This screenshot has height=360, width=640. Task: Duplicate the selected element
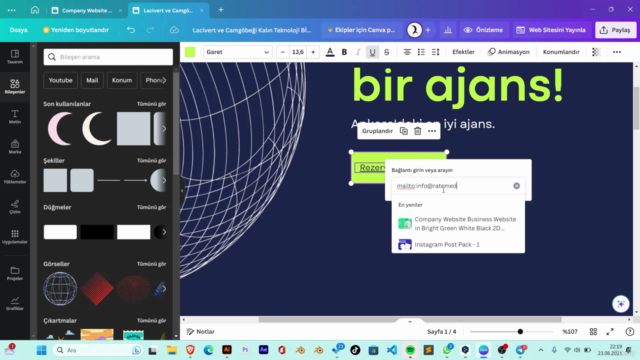[404, 131]
